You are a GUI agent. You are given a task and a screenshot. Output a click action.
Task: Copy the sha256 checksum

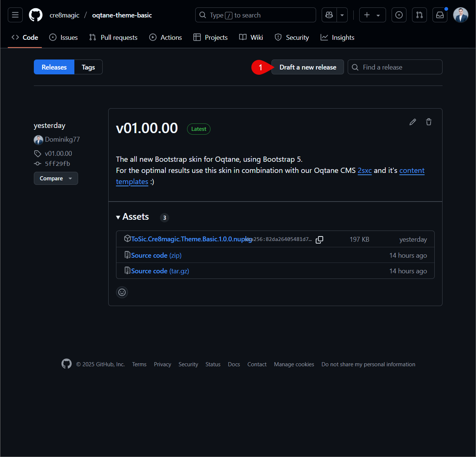click(319, 239)
